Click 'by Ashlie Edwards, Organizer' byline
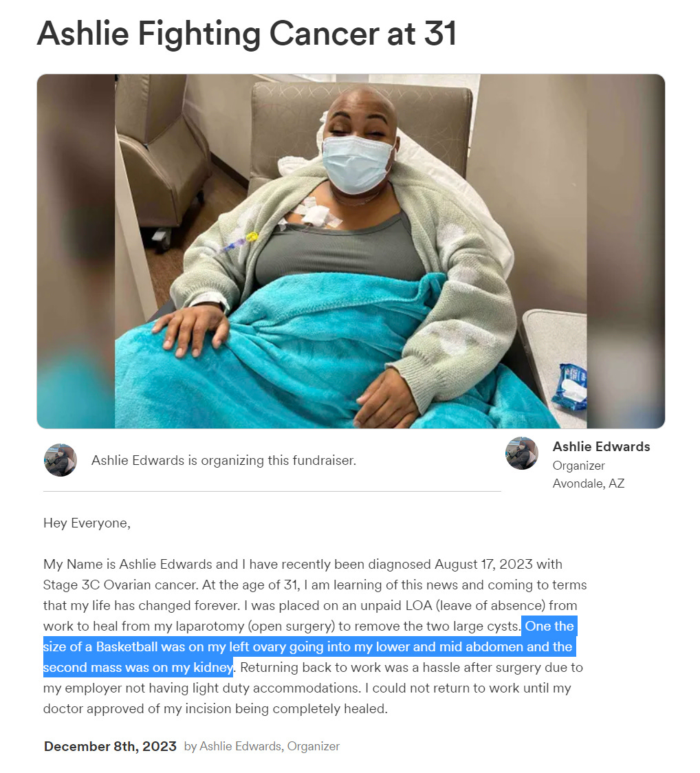 (x=262, y=746)
